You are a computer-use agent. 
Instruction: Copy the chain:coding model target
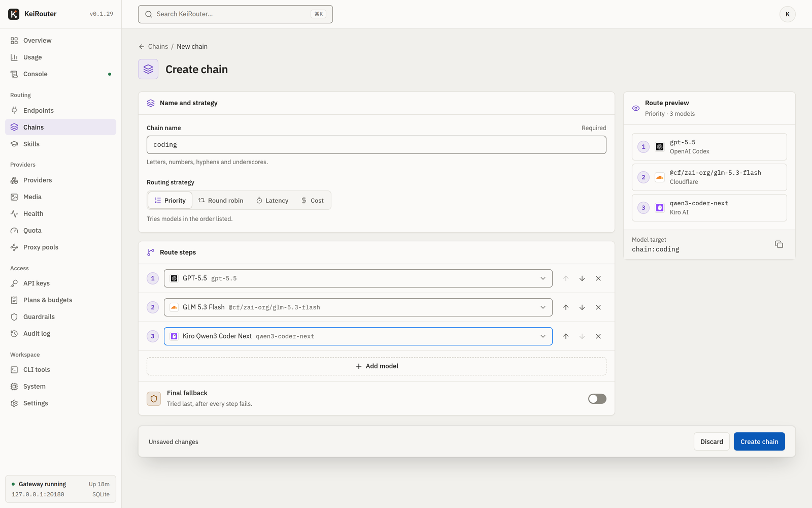(x=779, y=244)
